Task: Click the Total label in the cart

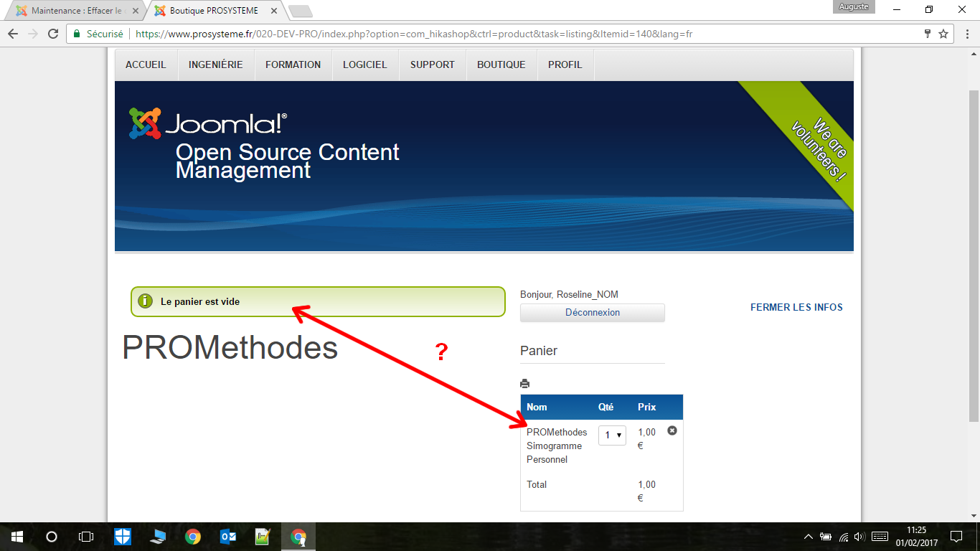Action: pos(537,485)
